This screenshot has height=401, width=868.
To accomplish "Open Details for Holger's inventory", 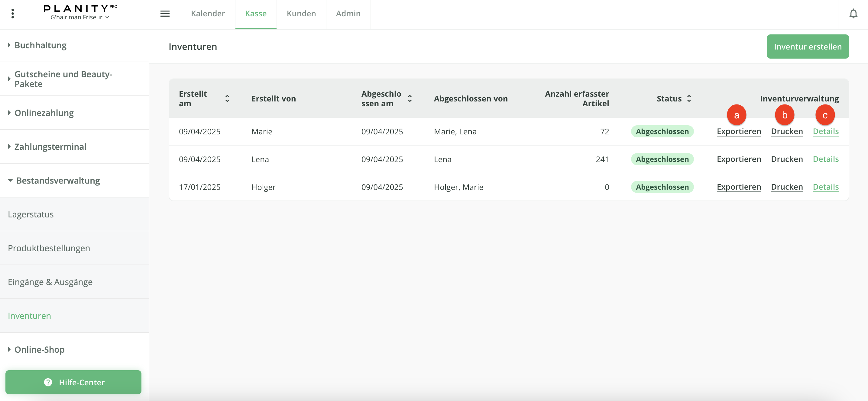I will (826, 187).
